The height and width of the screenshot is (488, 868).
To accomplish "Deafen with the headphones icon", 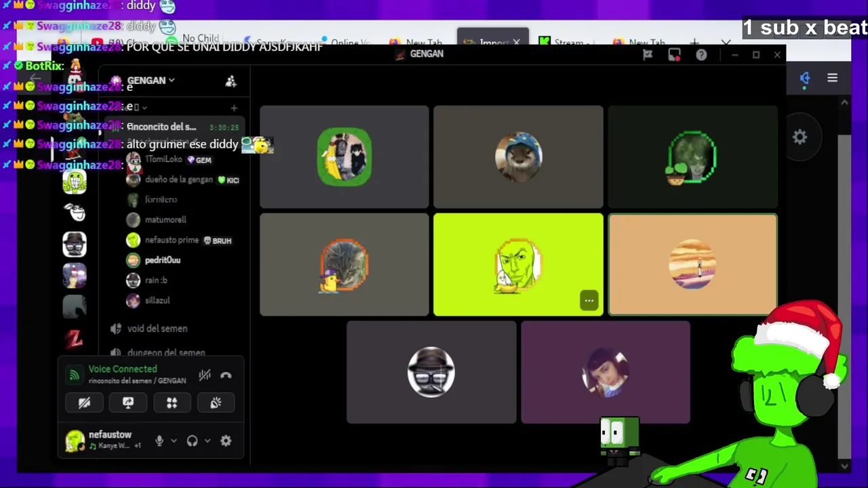I will tap(192, 441).
